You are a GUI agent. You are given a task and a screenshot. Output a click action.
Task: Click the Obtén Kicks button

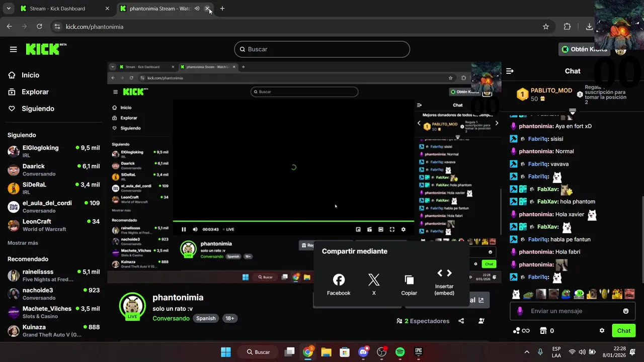pyautogui.click(x=585, y=49)
